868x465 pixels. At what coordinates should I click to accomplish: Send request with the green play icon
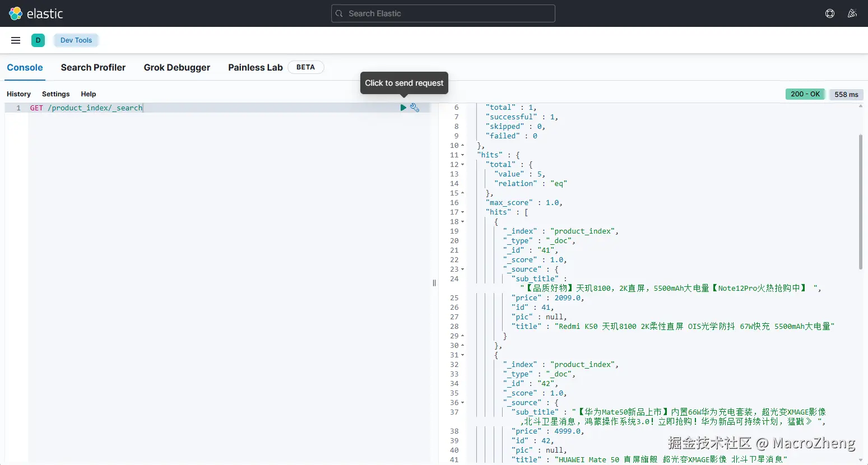(x=403, y=108)
